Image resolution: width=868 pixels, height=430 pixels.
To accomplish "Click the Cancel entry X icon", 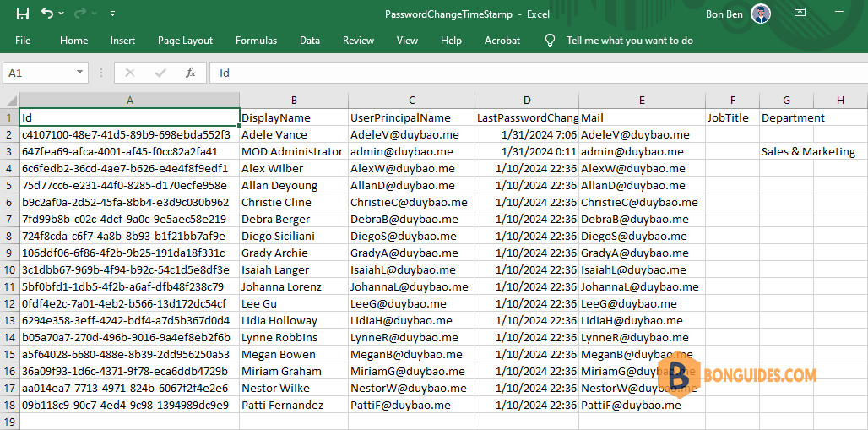I will [x=130, y=73].
